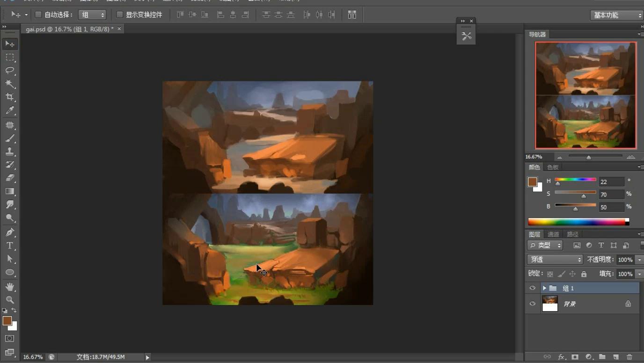The height and width of the screenshot is (363, 644).
Task: Open the 基本功能 workspace dropdown
Action: point(617,15)
